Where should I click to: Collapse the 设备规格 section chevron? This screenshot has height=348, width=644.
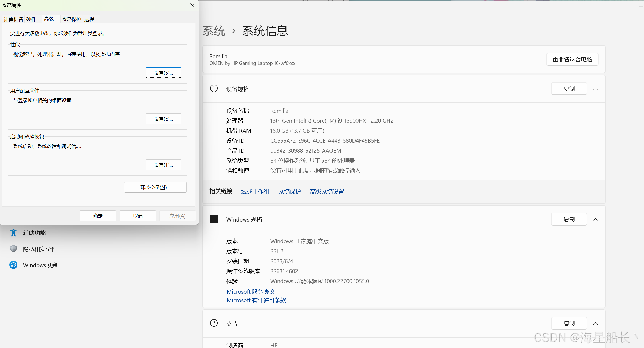595,89
